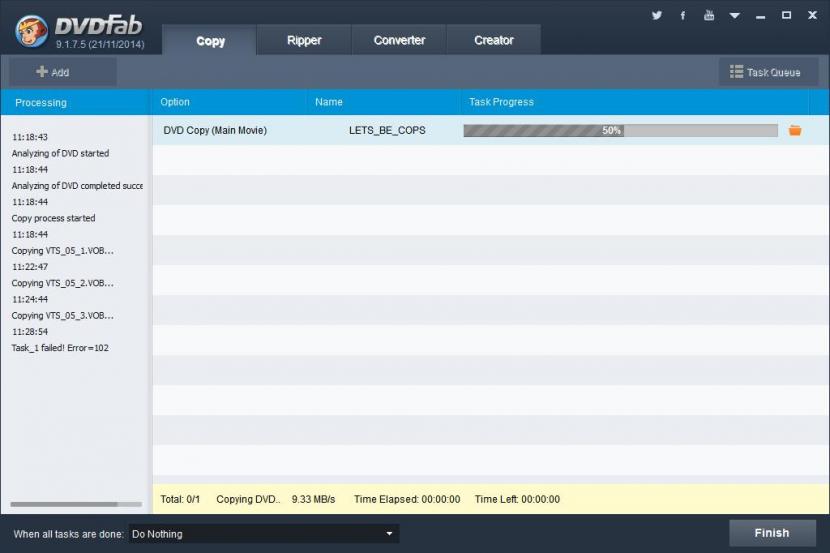Click the DVDFab logo icon
This screenshot has width=830, height=553.
point(31,30)
